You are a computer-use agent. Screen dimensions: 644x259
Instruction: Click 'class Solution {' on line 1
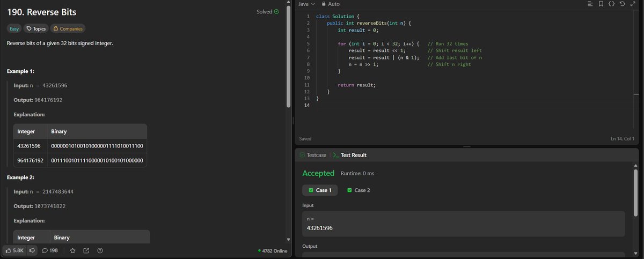click(x=338, y=16)
